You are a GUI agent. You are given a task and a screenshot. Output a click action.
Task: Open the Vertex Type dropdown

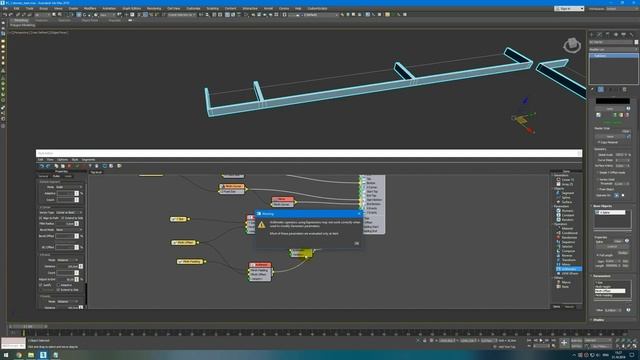coord(69,213)
